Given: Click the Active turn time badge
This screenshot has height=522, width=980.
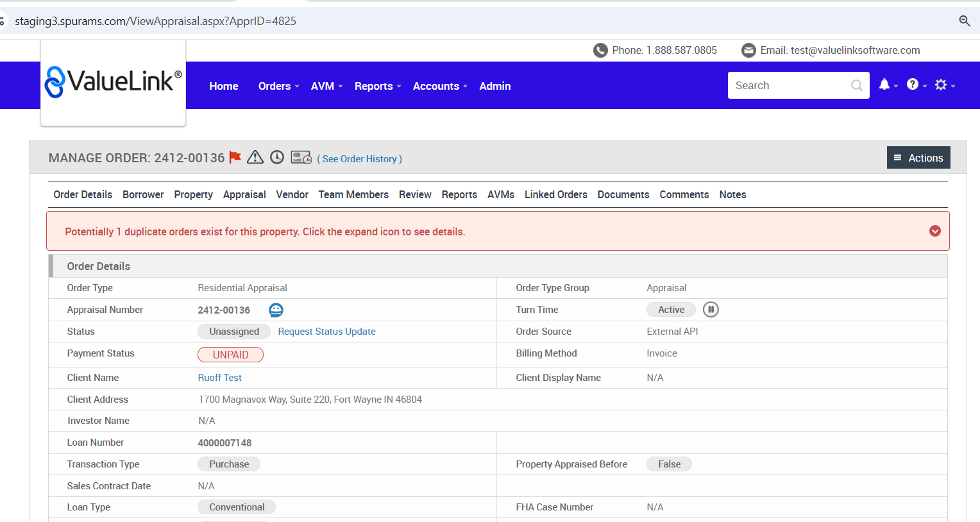Looking at the screenshot, I should 671,310.
